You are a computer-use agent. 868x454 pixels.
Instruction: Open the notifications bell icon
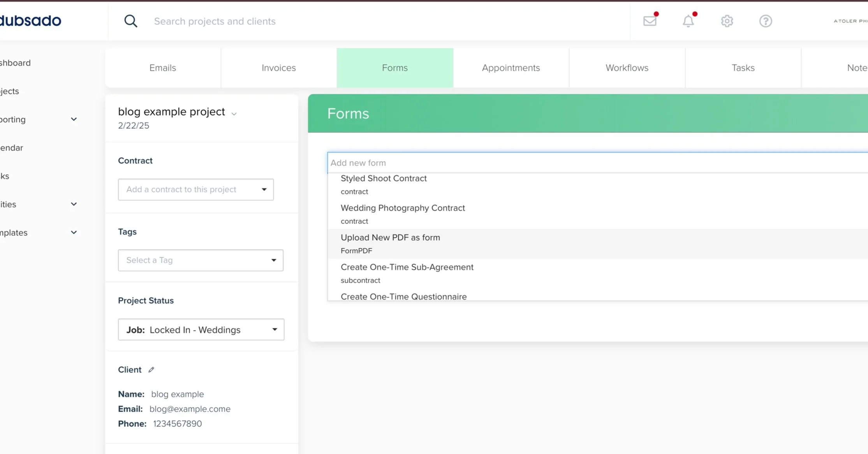click(688, 21)
